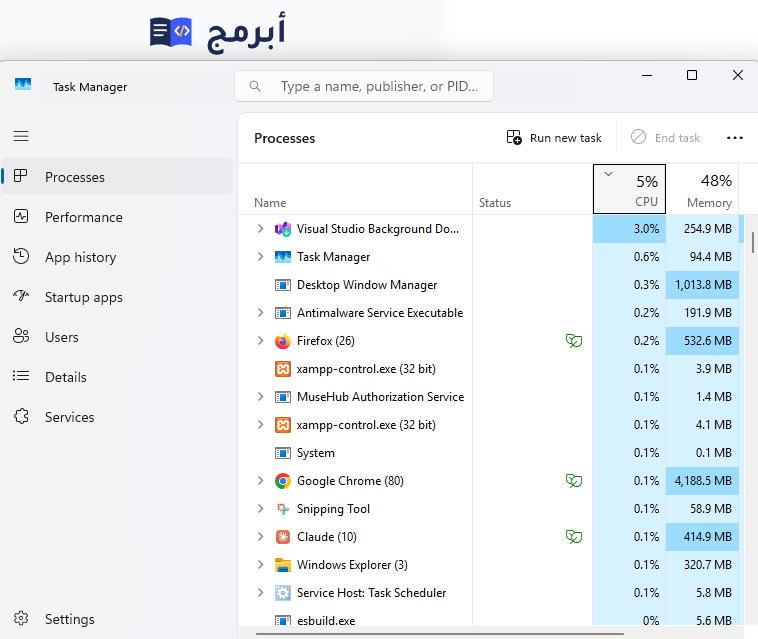Sort by the Status column header
The width and height of the screenshot is (758, 639).
coord(532,189)
